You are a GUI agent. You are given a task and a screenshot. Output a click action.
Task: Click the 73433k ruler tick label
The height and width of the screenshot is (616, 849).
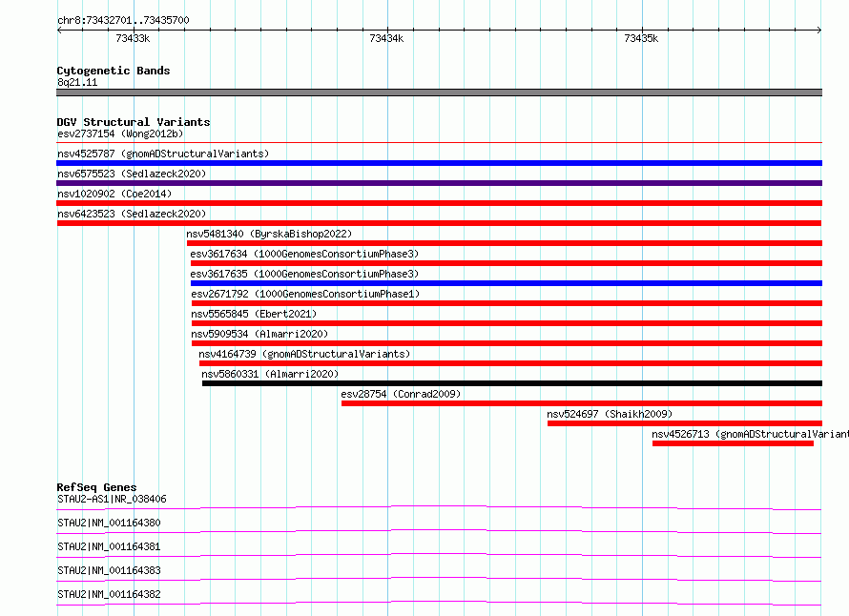133,38
